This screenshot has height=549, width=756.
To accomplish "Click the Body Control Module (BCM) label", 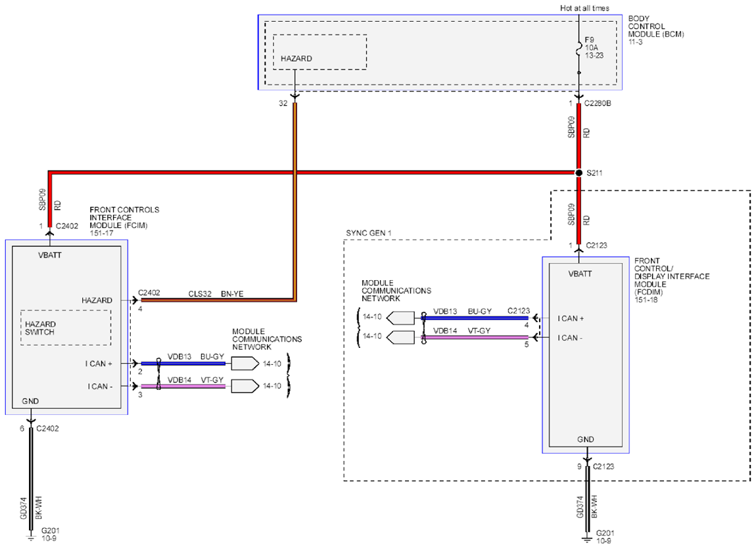I will click(x=655, y=30).
